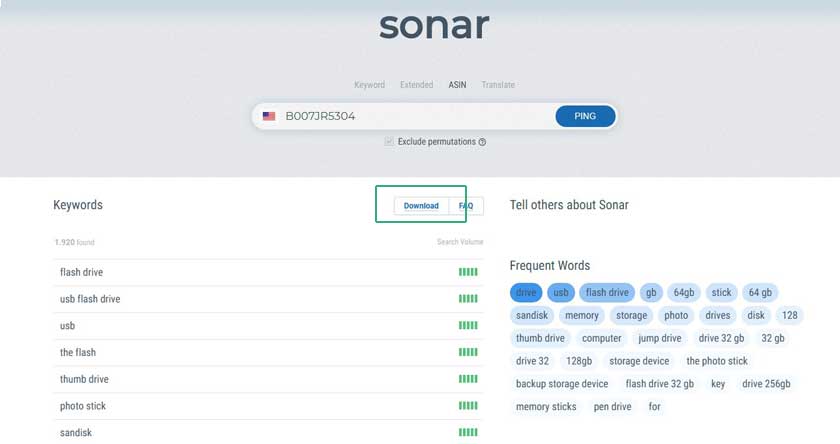Click the 'drive 32 gb' frequent word tag
This screenshot has width=840, height=444.
721,338
